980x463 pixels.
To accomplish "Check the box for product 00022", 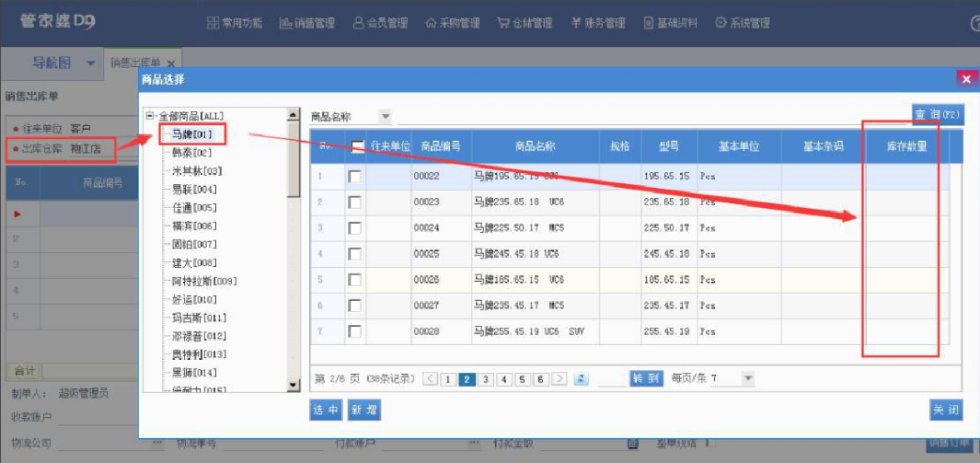I will (355, 177).
